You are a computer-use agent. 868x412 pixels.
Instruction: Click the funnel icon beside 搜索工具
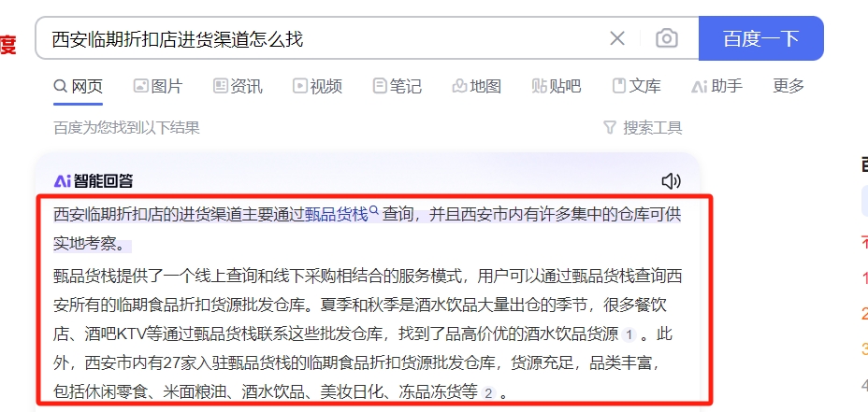pyautogui.click(x=610, y=128)
